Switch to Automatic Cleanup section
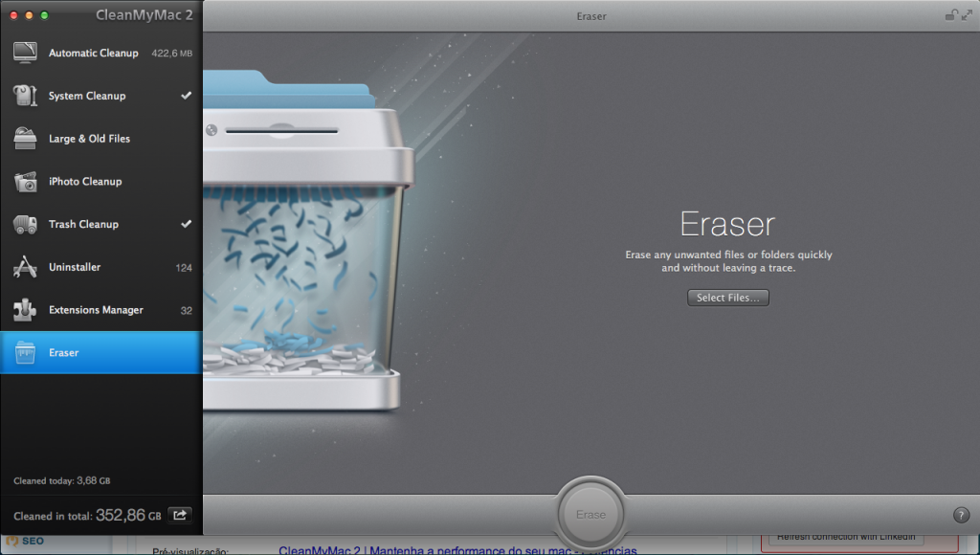The image size is (980, 555). click(101, 54)
